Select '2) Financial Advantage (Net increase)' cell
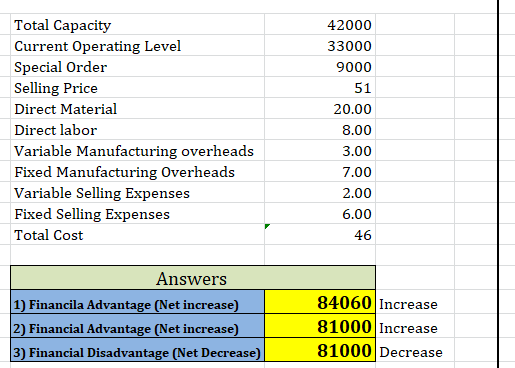The width and height of the screenshot is (515, 368). (x=137, y=326)
